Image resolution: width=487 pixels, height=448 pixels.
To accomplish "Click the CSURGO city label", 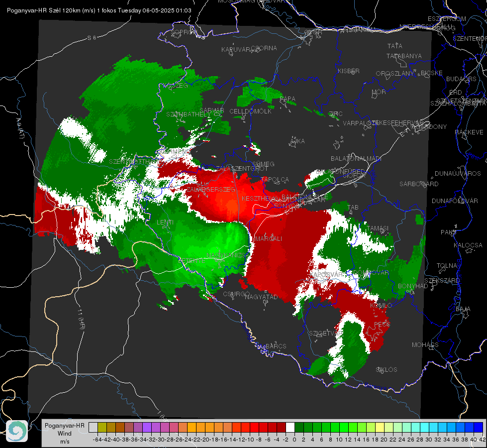I will click(237, 294).
